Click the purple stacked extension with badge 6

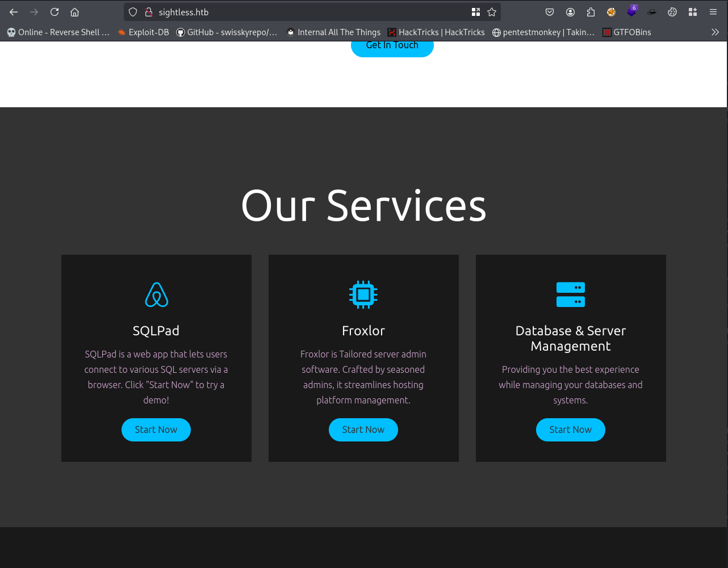point(632,11)
